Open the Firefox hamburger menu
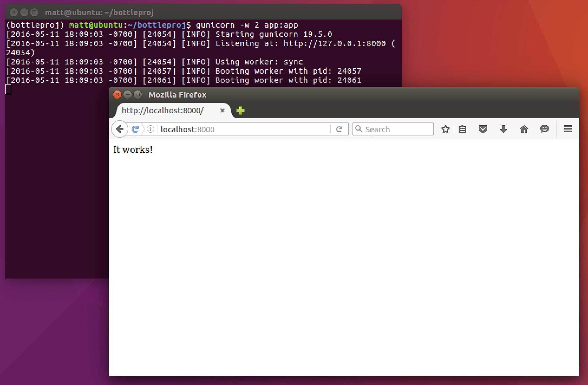This screenshot has width=588, height=385. tap(568, 129)
